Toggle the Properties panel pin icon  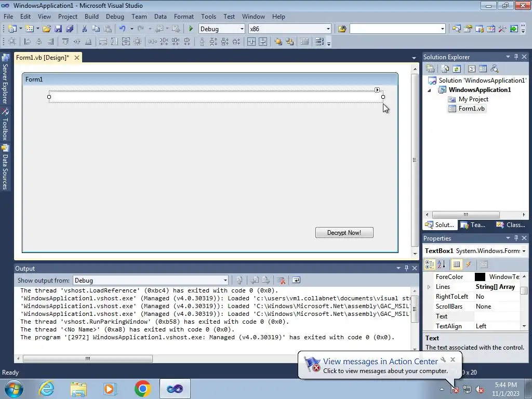click(516, 238)
